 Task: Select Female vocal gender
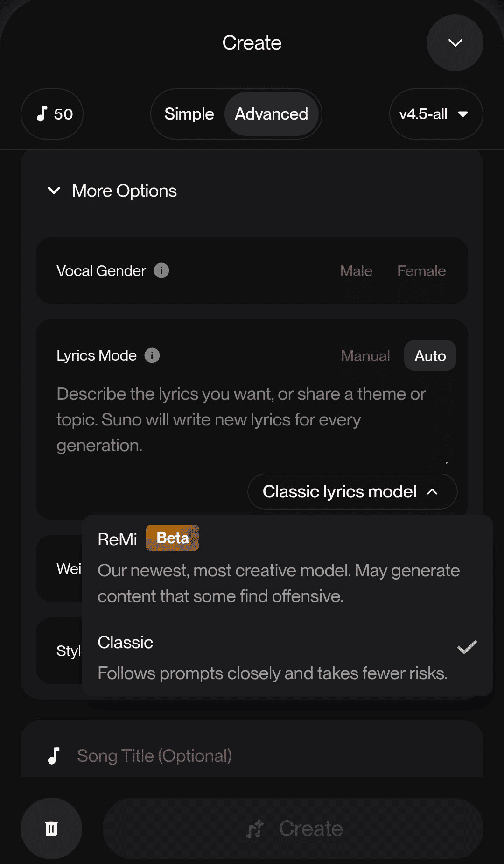click(x=421, y=271)
